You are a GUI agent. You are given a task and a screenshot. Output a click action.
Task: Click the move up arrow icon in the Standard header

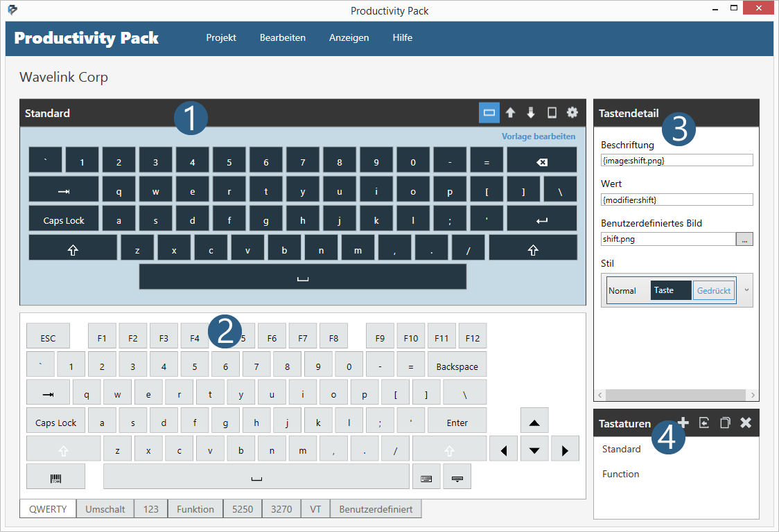pyautogui.click(x=510, y=113)
